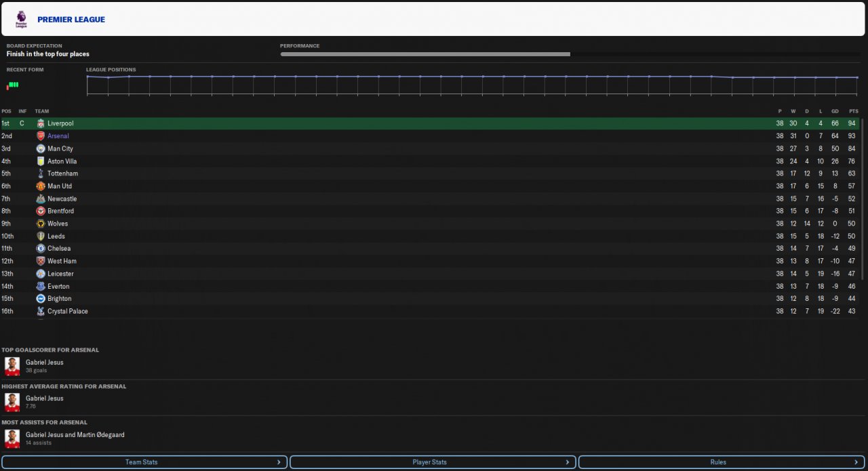The image size is (868, 471).
Task: Open the Man City team link
Action: 60,148
